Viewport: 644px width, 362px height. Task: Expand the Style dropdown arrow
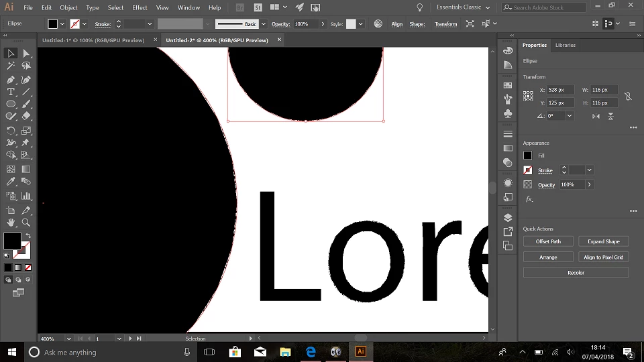(x=361, y=24)
